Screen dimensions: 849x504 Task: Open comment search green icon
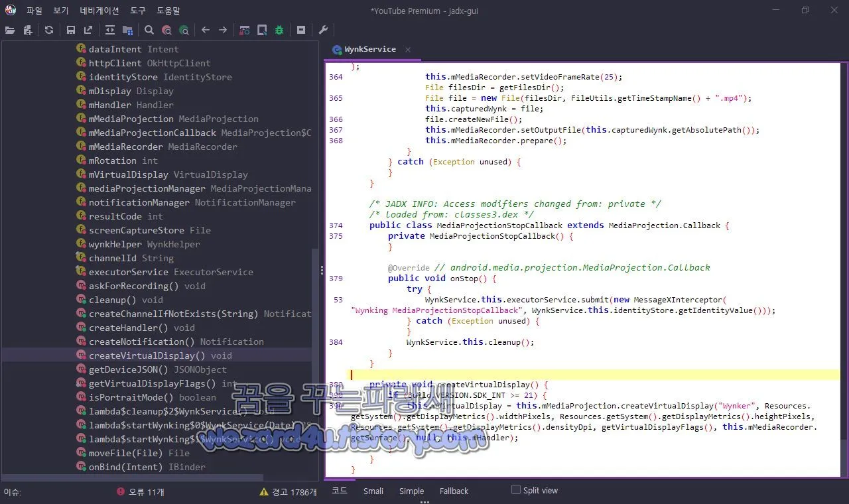pos(184,30)
